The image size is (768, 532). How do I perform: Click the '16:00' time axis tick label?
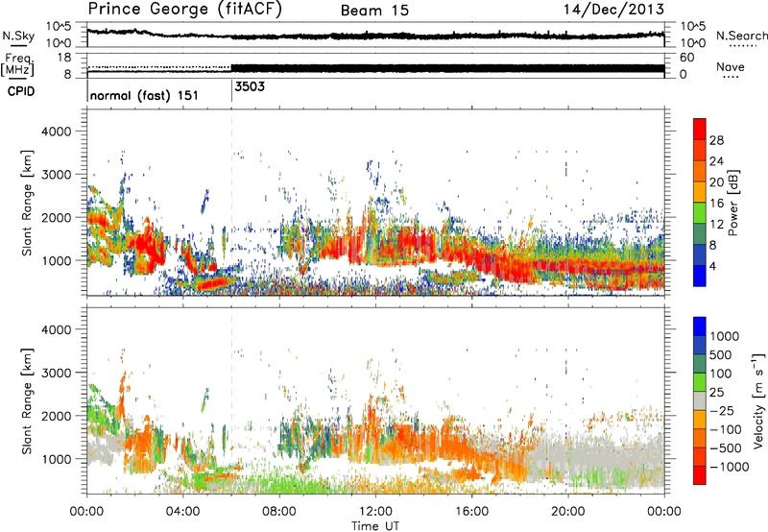[x=471, y=512]
